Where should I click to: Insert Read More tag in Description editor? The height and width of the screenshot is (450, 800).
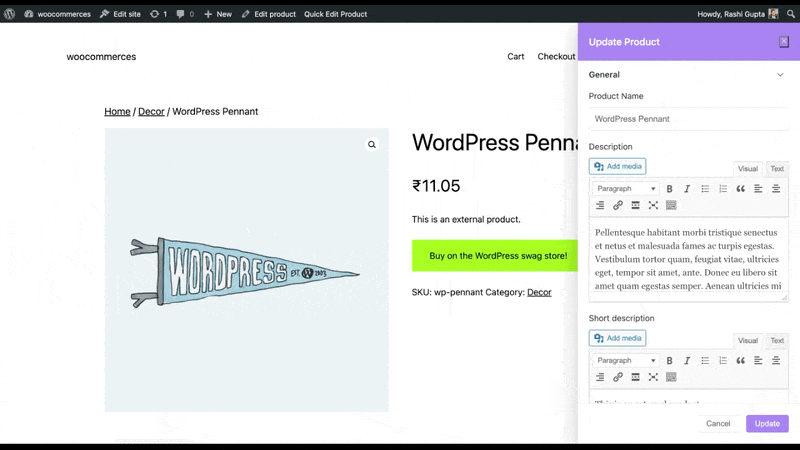(635, 205)
